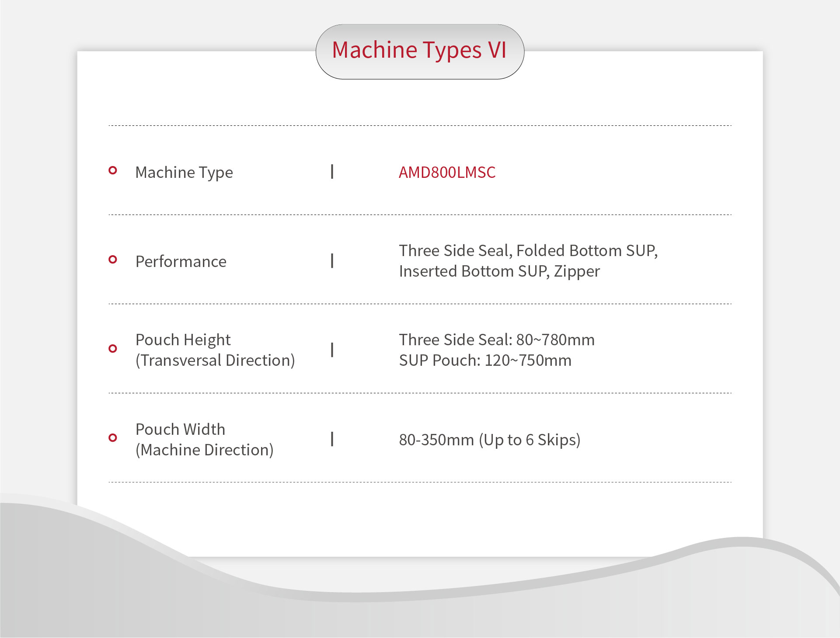
Task: Click the Machine Direction sublabel
Action: point(204,450)
